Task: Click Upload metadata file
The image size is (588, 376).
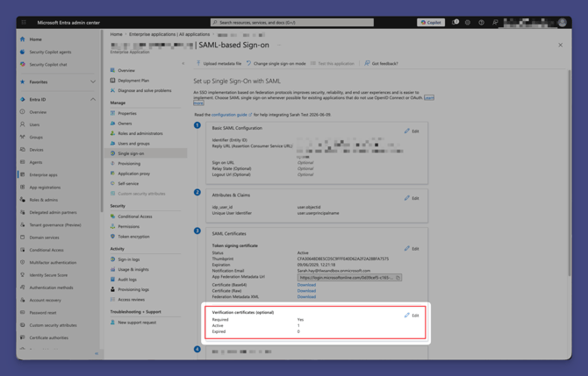Action: [x=219, y=64]
